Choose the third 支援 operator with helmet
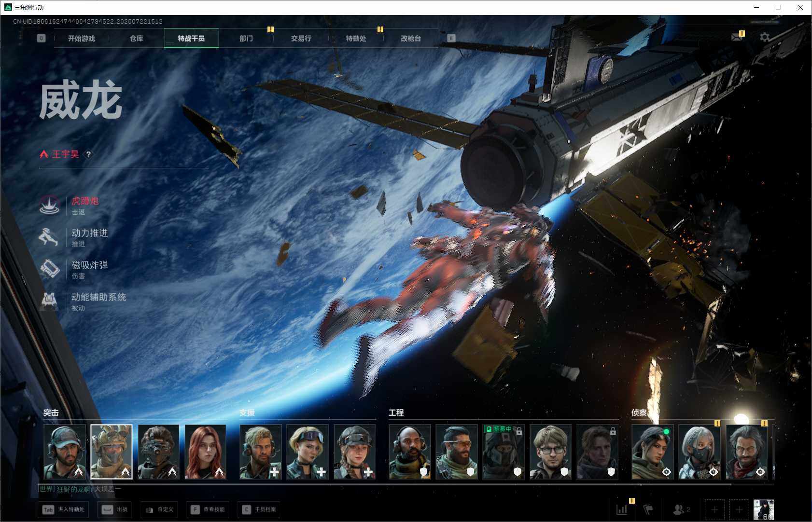 coord(354,452)
